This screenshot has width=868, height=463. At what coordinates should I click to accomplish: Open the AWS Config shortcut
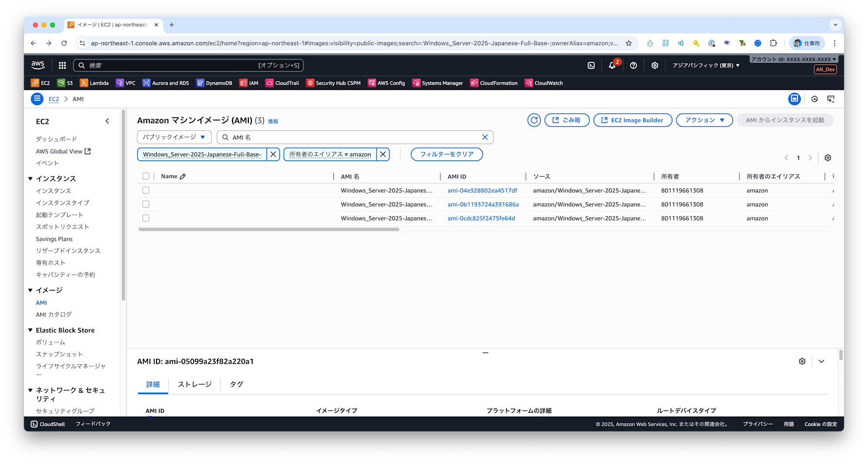pyautogui.click(x=386, y=83)
